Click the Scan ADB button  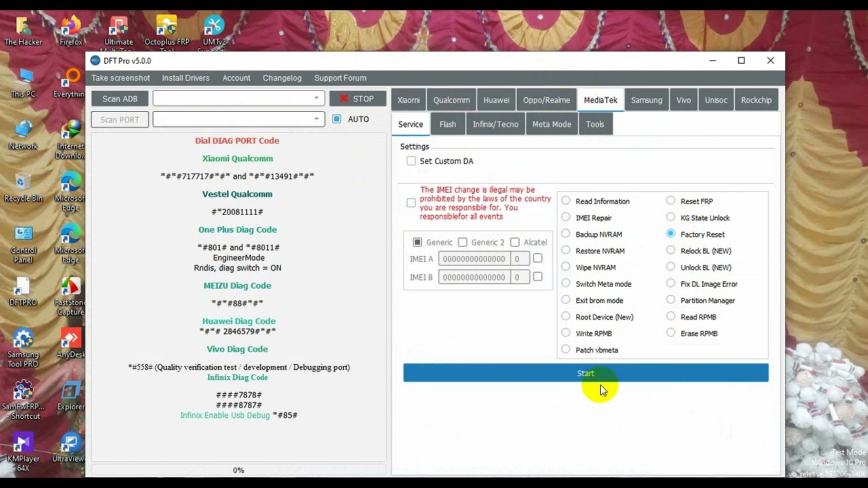[120, 99]
